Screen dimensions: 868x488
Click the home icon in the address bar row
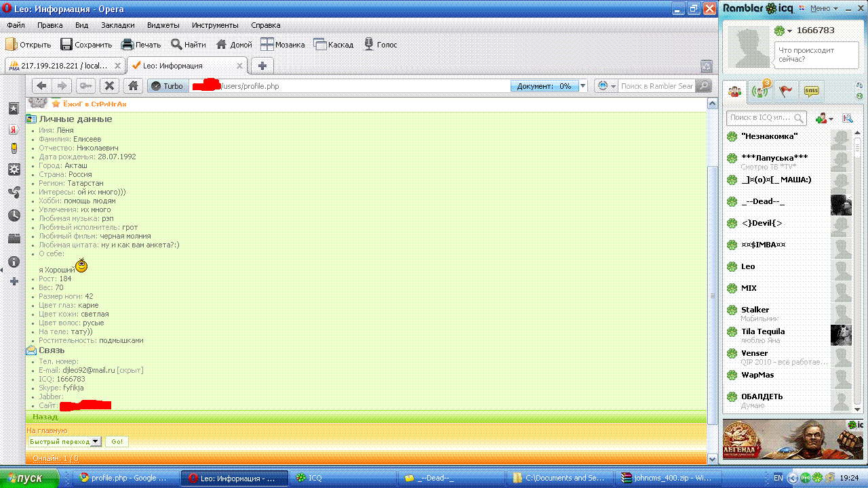point(134,86)
